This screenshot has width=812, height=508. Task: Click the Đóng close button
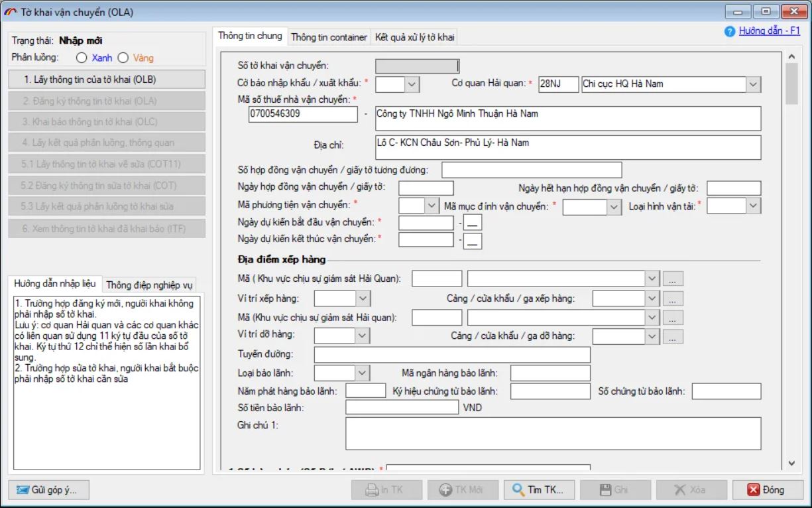click(767, 490)
